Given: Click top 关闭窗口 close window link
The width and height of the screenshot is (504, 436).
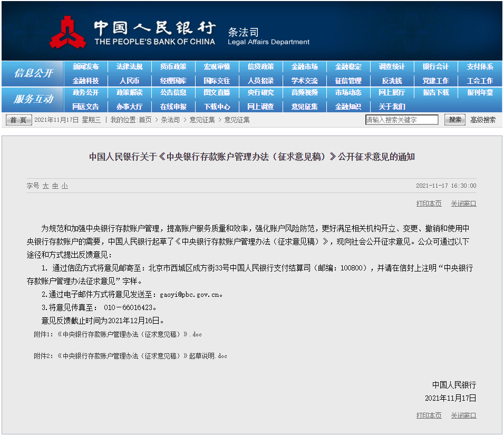Looking at the screenshot, I should coord(463,204).
